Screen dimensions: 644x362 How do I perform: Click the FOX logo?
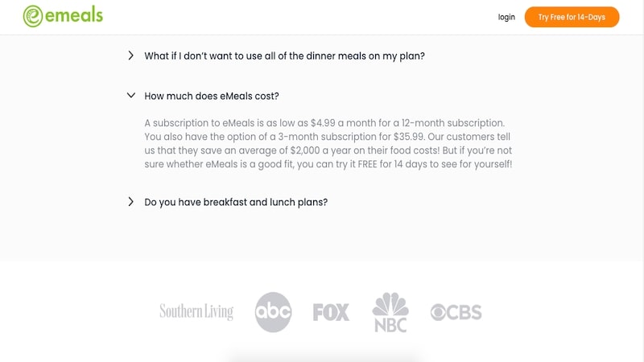pyautogui.click(x=331, y=312)
